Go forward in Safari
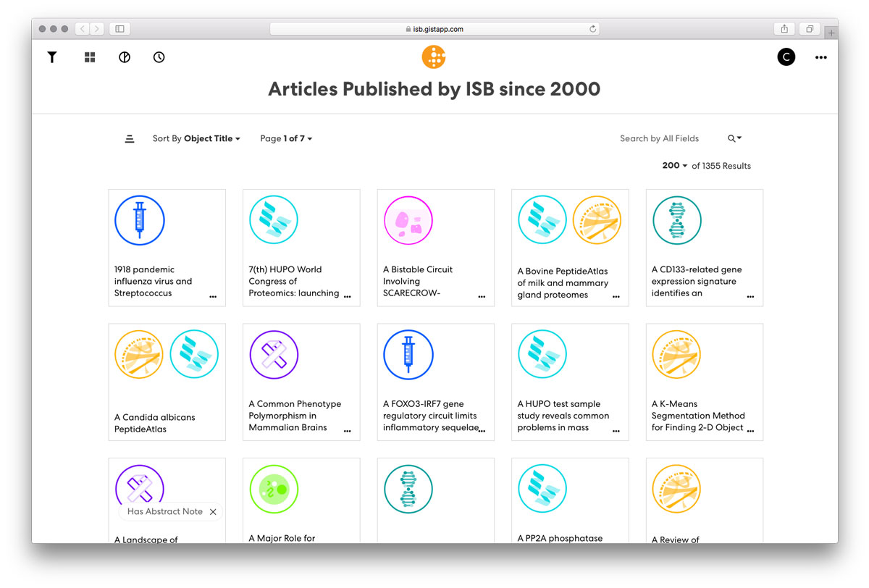The width and height of the screenshot is (869, 588). click(x=98, y=29)
